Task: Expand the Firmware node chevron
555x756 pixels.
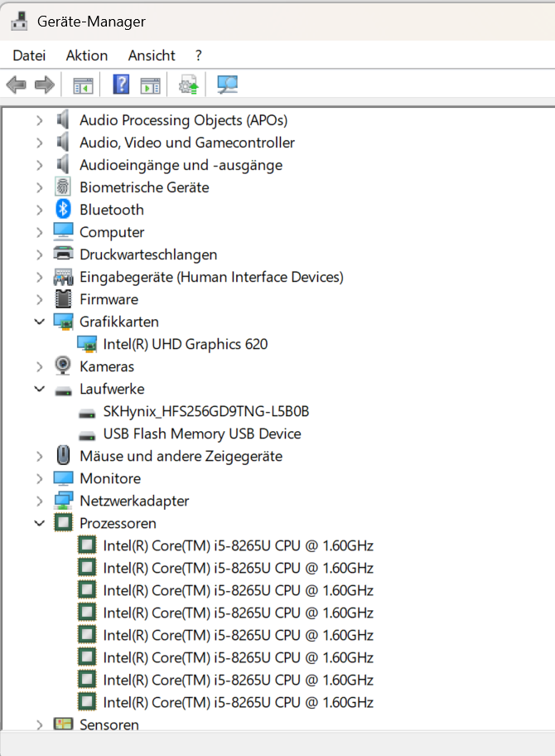Action: [40, 299]
